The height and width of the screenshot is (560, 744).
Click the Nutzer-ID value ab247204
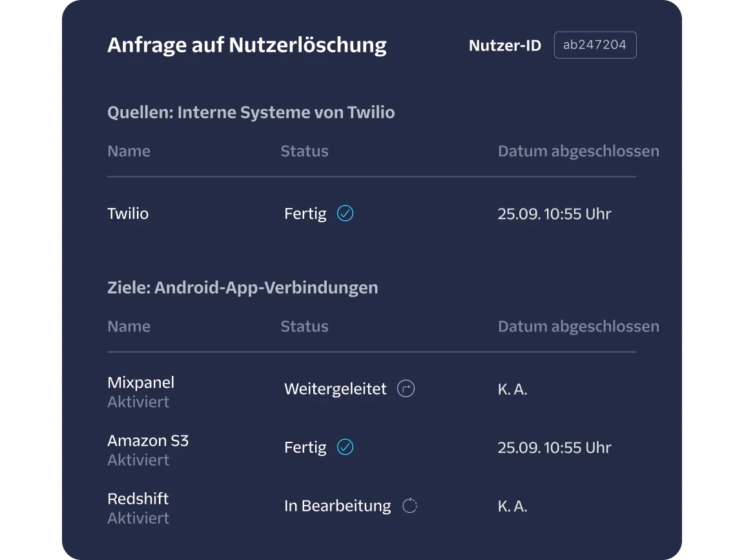tap(595, 45)
